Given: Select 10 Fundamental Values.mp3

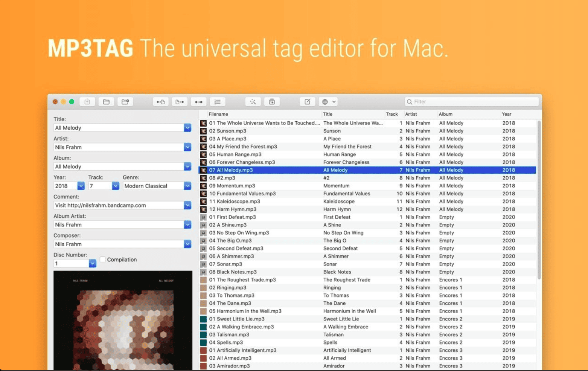Looking at the screenshot, I should (x=367, y=194).
